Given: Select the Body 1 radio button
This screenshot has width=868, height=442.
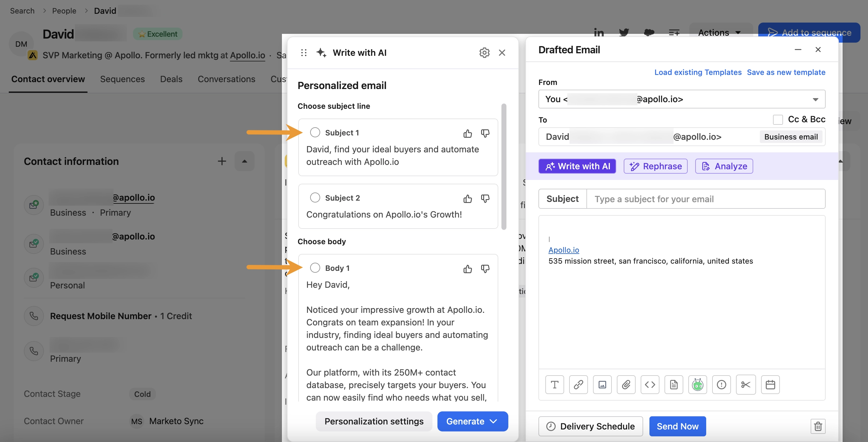Looking at the screenshot, I should [315, 268].
